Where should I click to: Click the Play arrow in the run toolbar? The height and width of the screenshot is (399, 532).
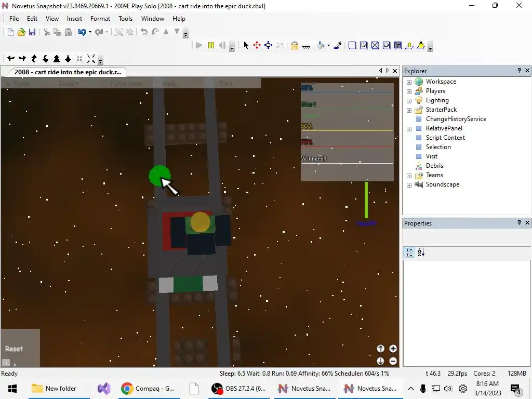199,45
